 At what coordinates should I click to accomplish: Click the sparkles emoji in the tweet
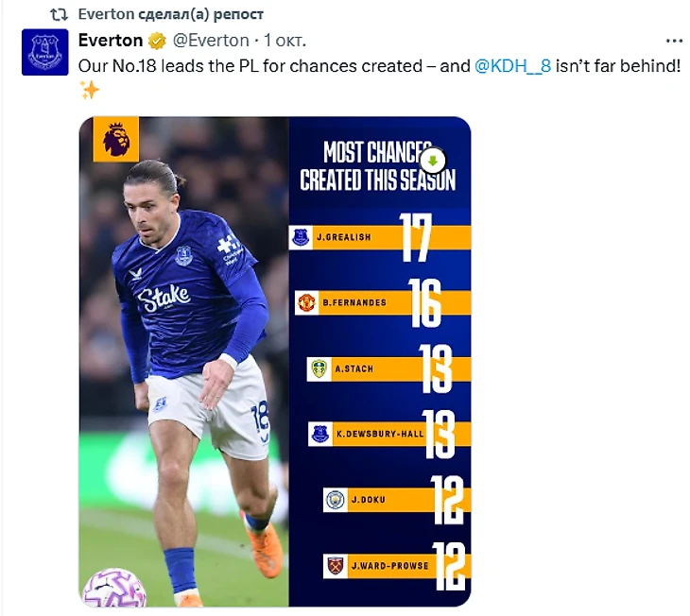(90, 91)
